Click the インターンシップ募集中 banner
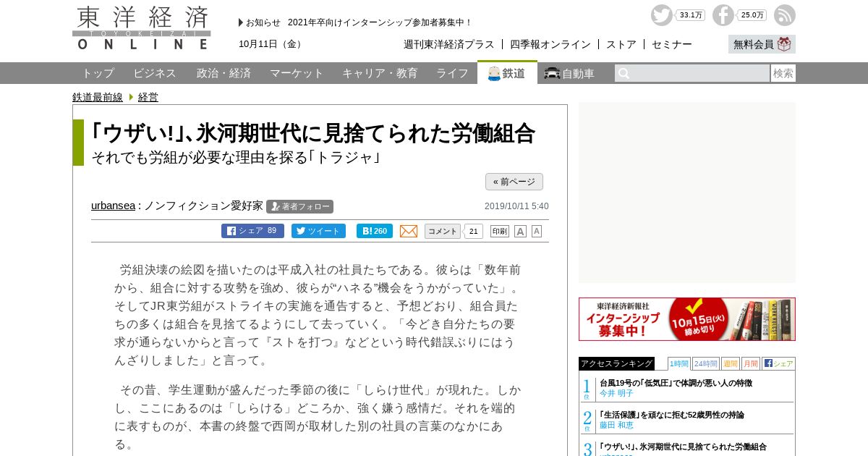The height and width of the screenshot is (456, 868). (687, 319)
